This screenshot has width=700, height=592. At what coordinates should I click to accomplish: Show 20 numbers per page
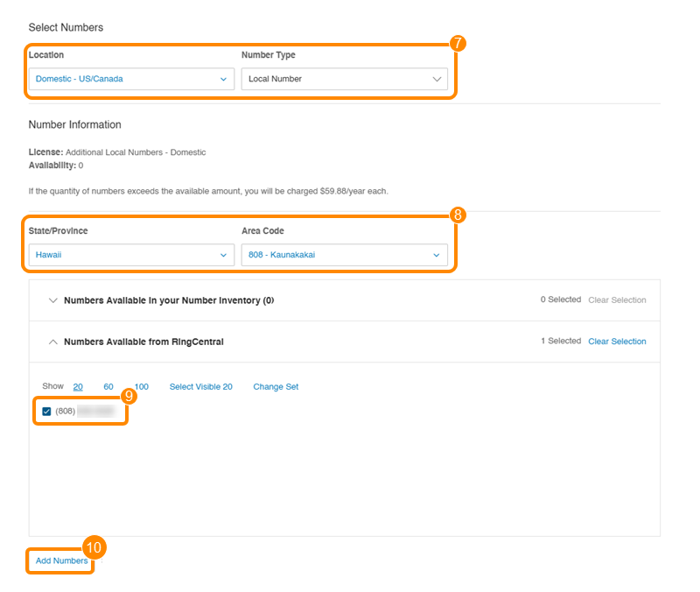click(78, 386)
